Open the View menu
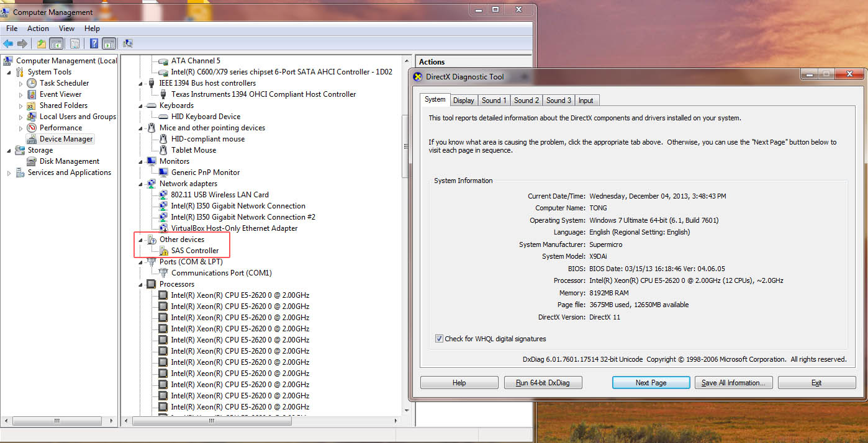This screenshot has height=443, width=868. click(66, 29)
